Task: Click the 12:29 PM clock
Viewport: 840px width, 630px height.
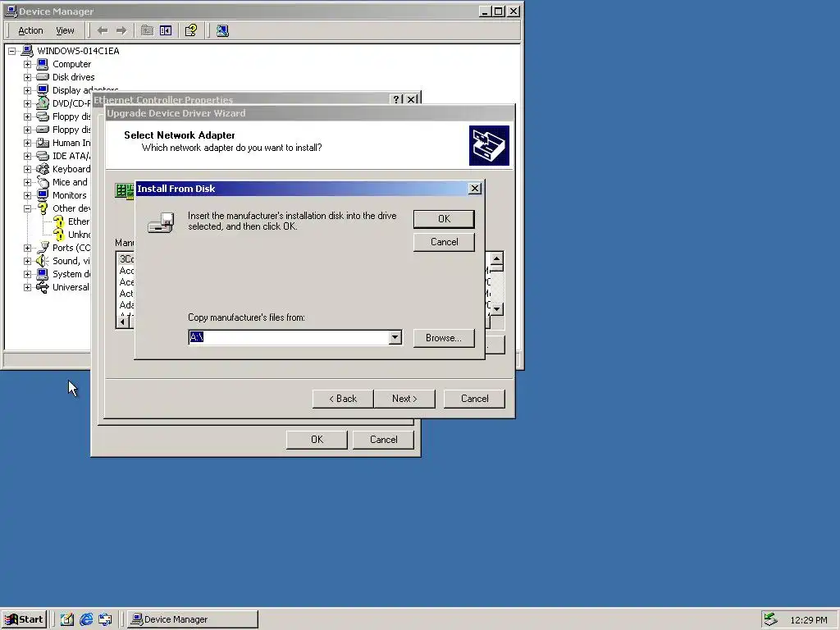Action: (808, 620)
